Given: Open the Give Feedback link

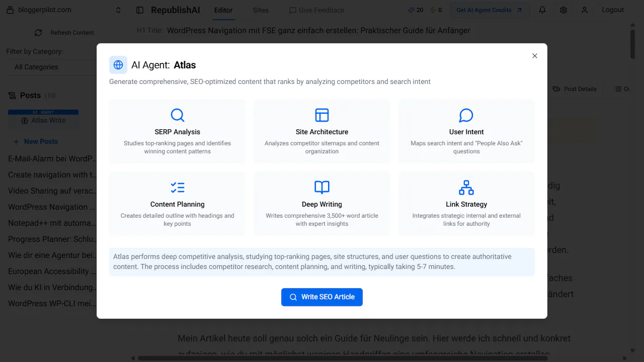Looking at the screenshot, I should (316, 10).
